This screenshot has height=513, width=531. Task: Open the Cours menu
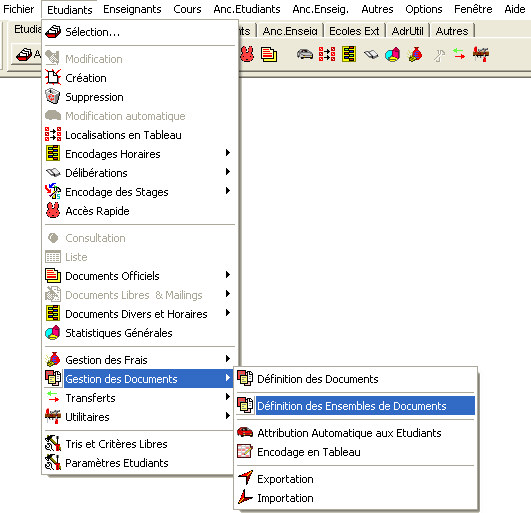pos(187,9)
